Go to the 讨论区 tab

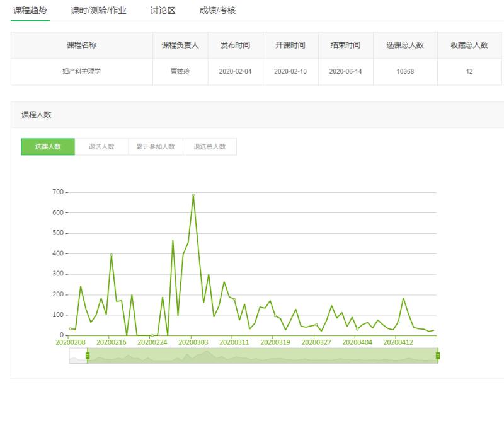click(x=163, y=10)
